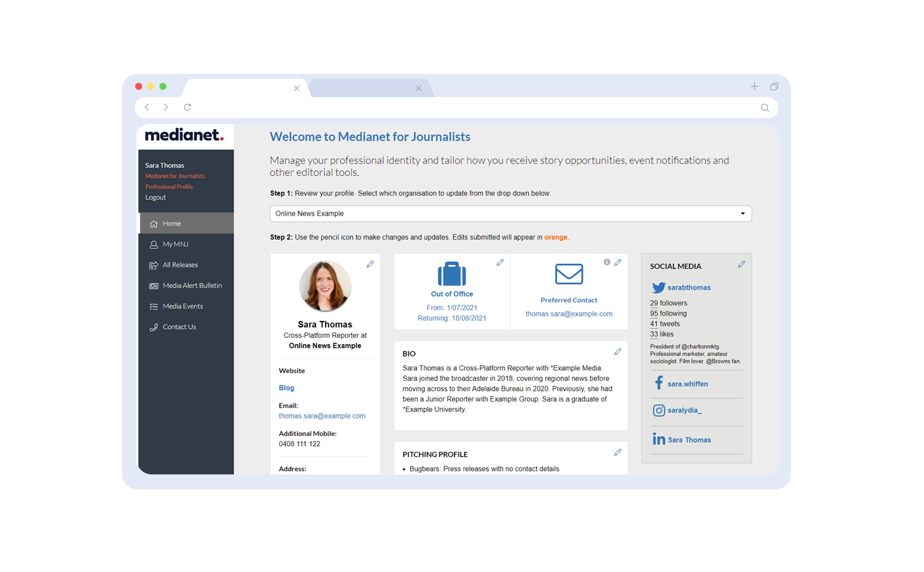Click the tab overview windows icon
Image resolution: width=924 pixels, height=572 pixels.
774,86
